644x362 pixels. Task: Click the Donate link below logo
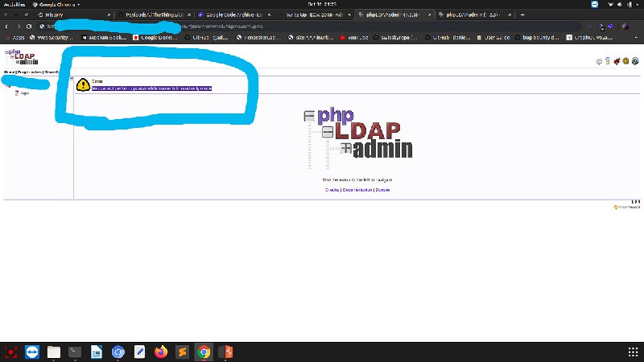(382, 190)
